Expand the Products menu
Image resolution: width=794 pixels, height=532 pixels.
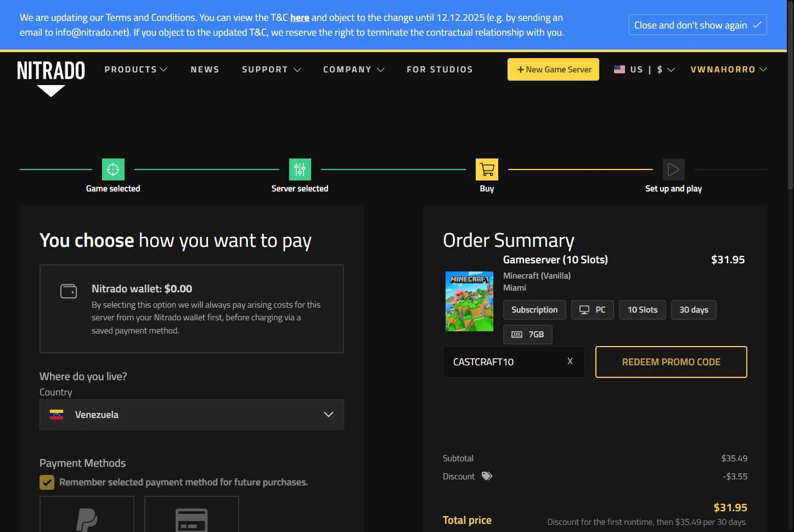click(136, 70)
